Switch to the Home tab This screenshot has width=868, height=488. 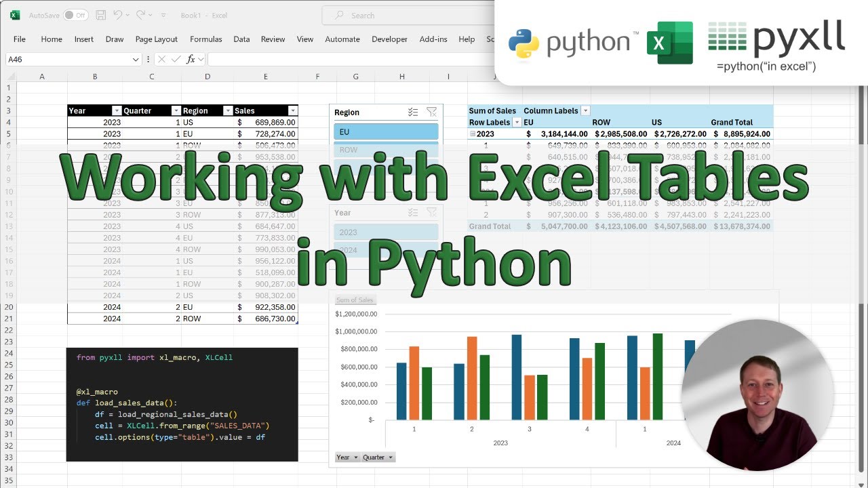pos(52,39)
